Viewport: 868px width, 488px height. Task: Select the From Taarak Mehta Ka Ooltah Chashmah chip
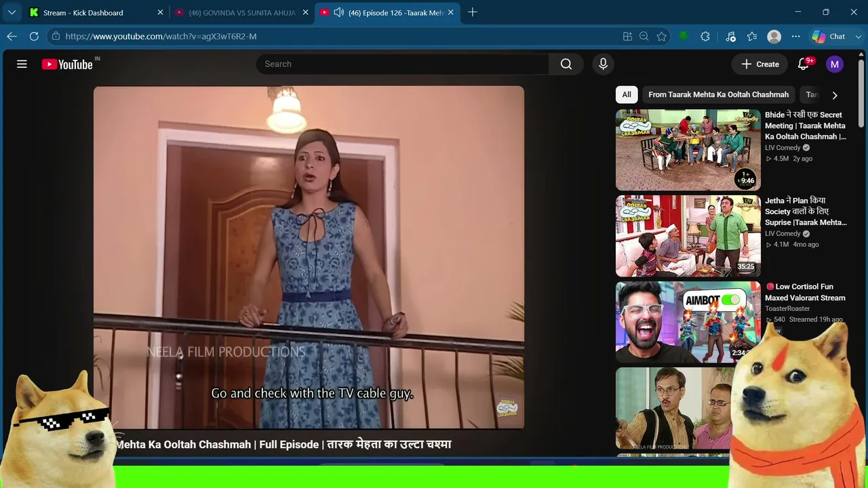coord(718,95)
